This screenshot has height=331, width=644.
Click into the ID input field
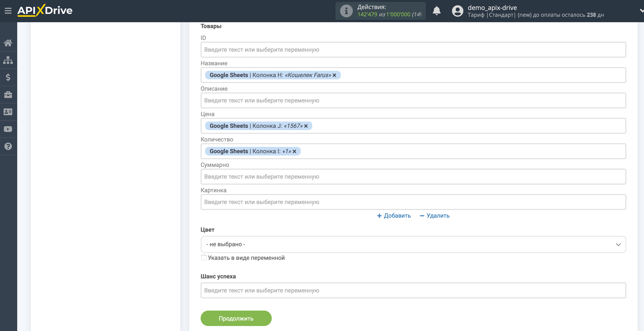[x=413, y=50]
